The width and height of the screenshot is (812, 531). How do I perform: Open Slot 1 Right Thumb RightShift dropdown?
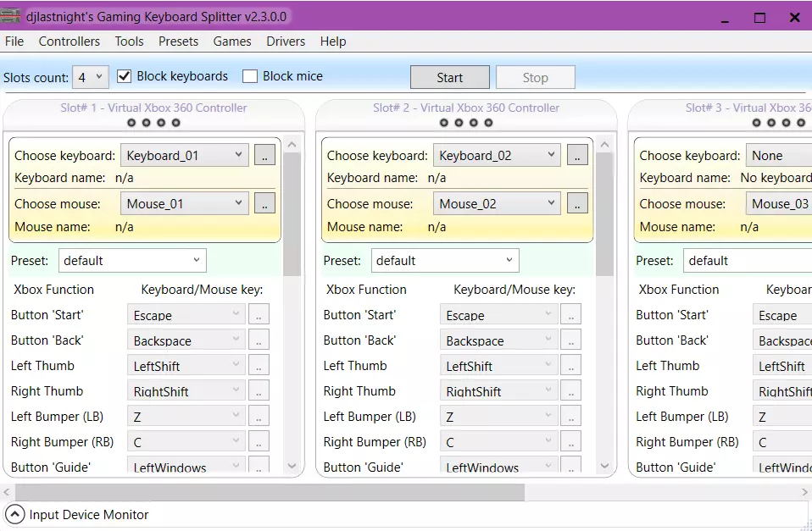click(x=186, y=390)
